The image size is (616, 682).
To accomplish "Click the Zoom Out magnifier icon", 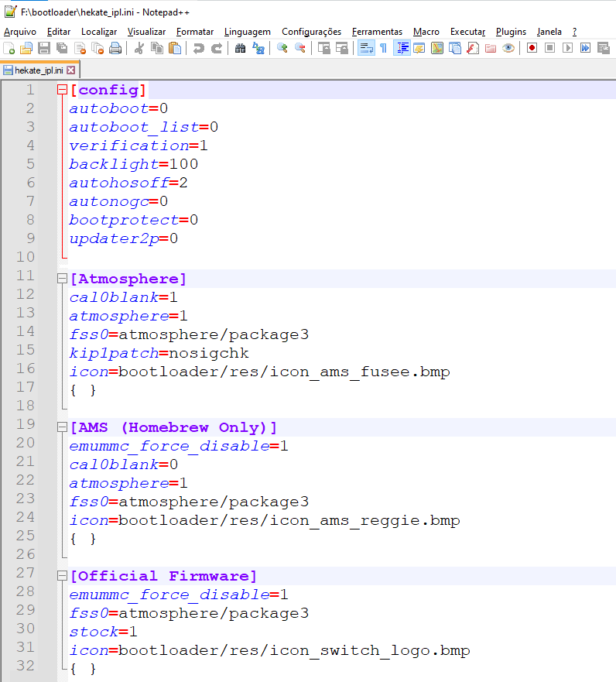I will tap(300, 48).
